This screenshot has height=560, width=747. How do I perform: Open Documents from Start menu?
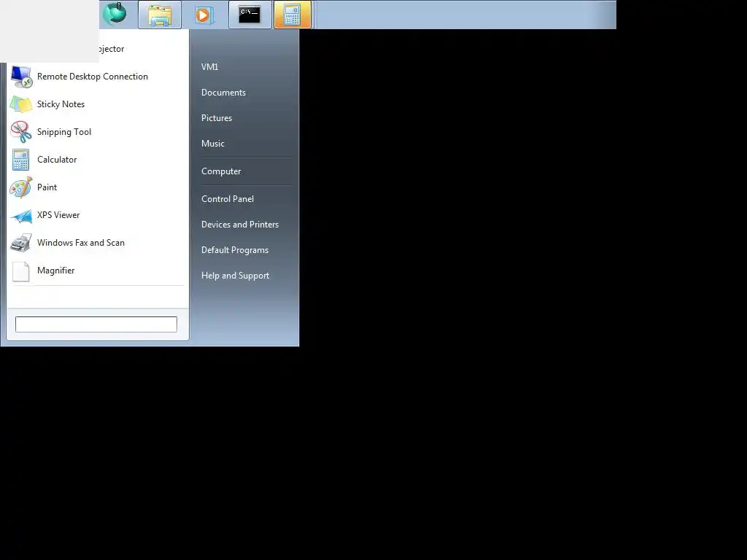pyautogui.click(x=223, y=93)
